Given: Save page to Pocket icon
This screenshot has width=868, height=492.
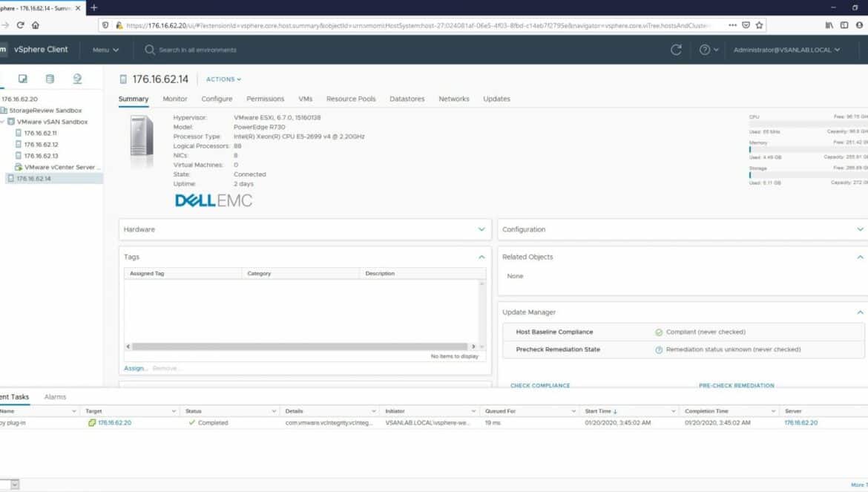Looking at the screenshot, I should [x=746, y=25].
